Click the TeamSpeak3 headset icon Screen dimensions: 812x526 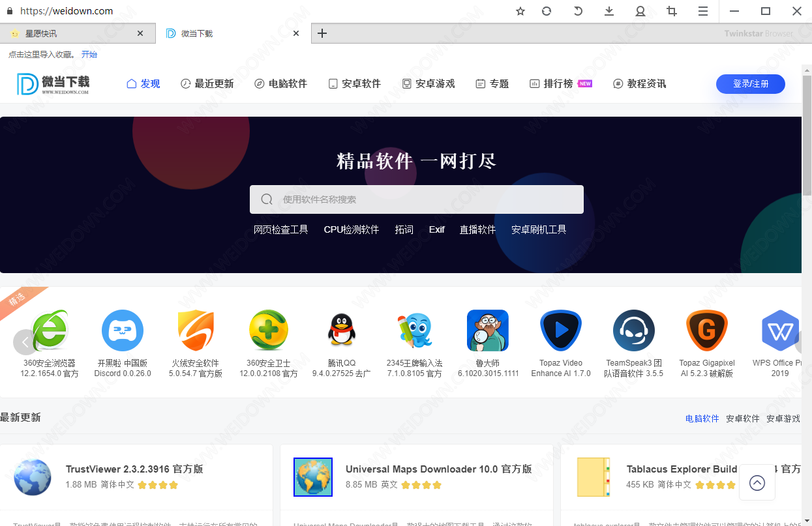(x=633, y=330)
